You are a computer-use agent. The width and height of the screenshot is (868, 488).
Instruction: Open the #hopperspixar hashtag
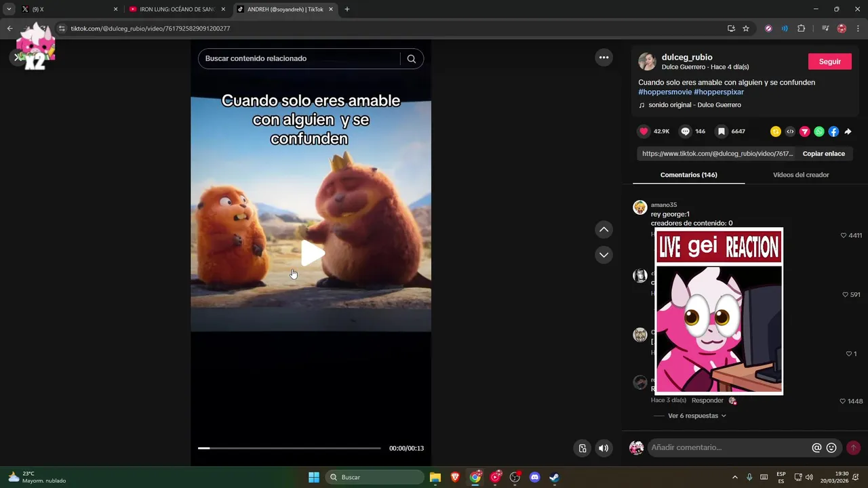tap(719, 92)
